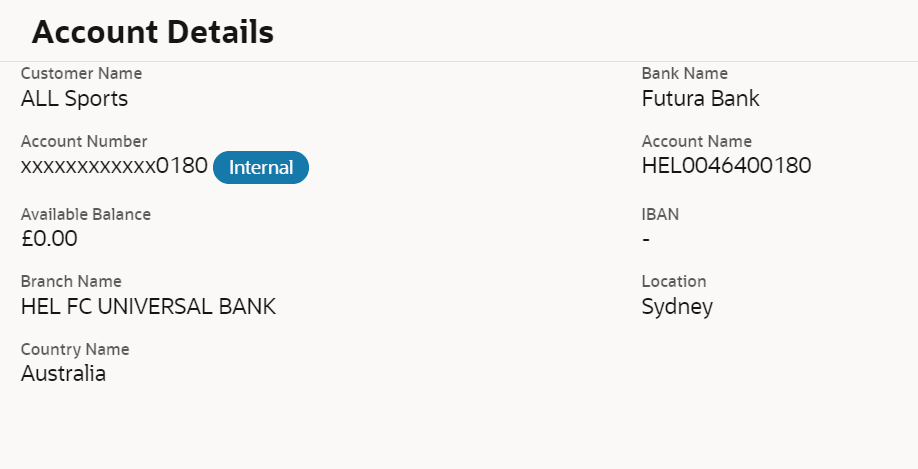This screenshot has width=918, height=469.
Task: Click the Customer Name label
Action: point(81,74)
